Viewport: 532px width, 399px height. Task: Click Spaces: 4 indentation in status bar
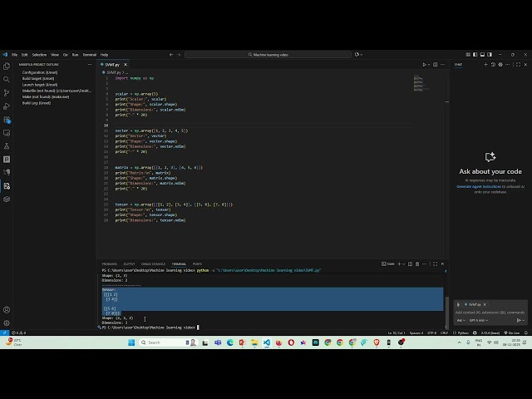click(x=416, y=332)
